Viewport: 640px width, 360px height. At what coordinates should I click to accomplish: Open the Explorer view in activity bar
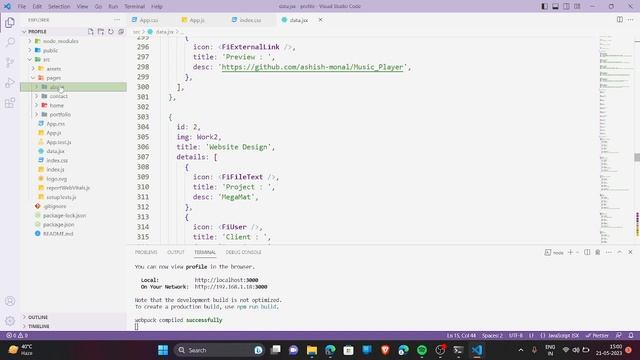point(10,22)
